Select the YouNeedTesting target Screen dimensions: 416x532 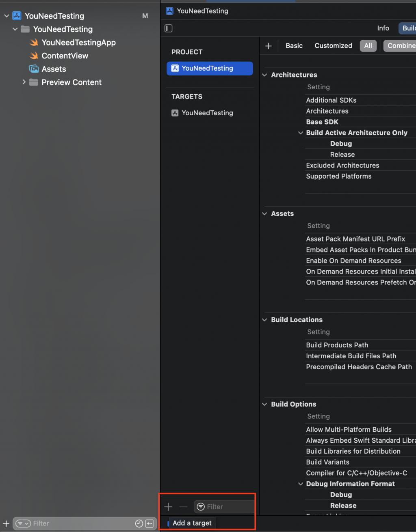[x=207, y=113]
